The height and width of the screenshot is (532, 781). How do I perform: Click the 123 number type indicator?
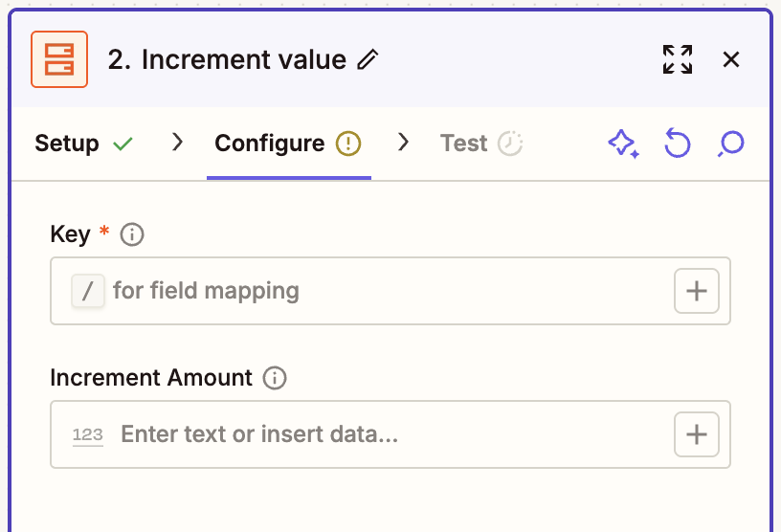88,434
